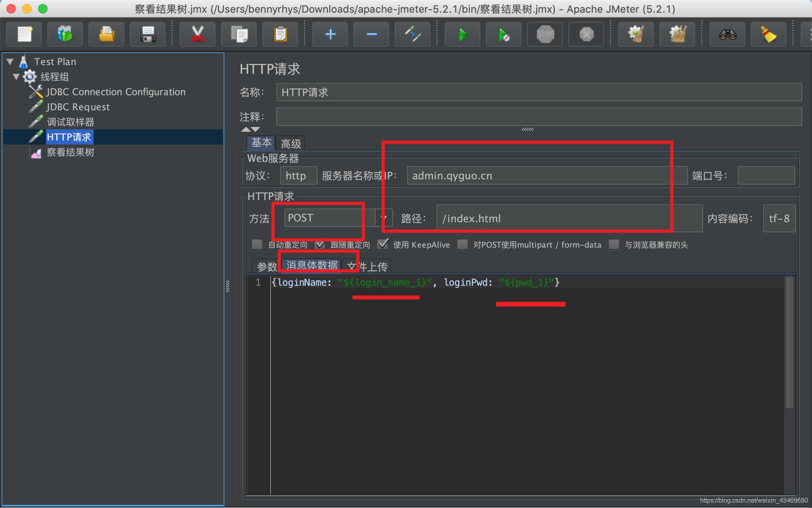Viewport: 812px width, 508px height.
Task: Click the Open file folder icon
Action: [106, 34]
